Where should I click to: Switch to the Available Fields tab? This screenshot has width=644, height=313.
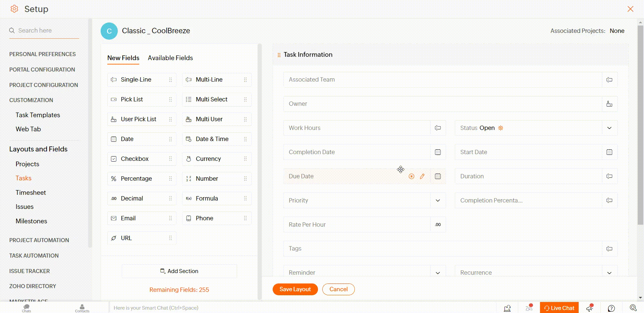(170, 58)
